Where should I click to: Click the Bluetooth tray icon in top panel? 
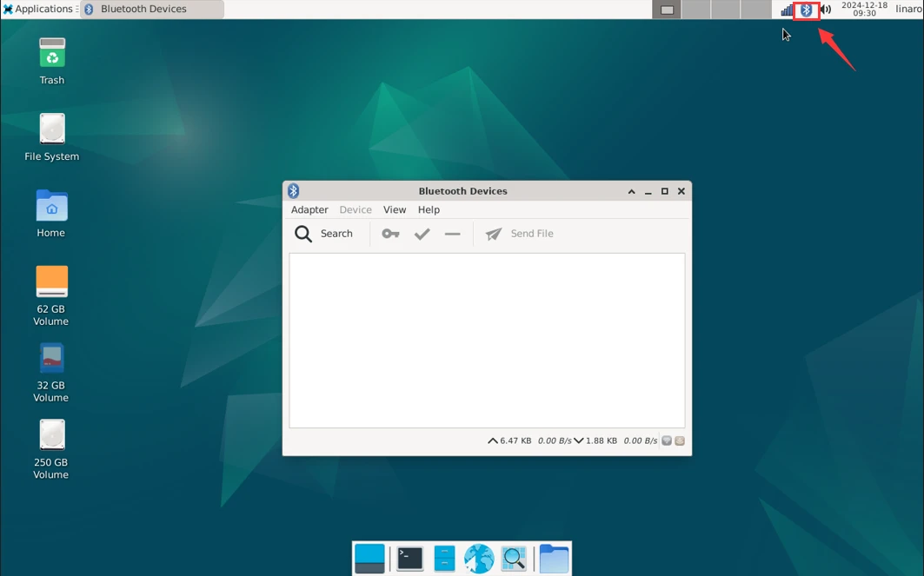point(806,10)
